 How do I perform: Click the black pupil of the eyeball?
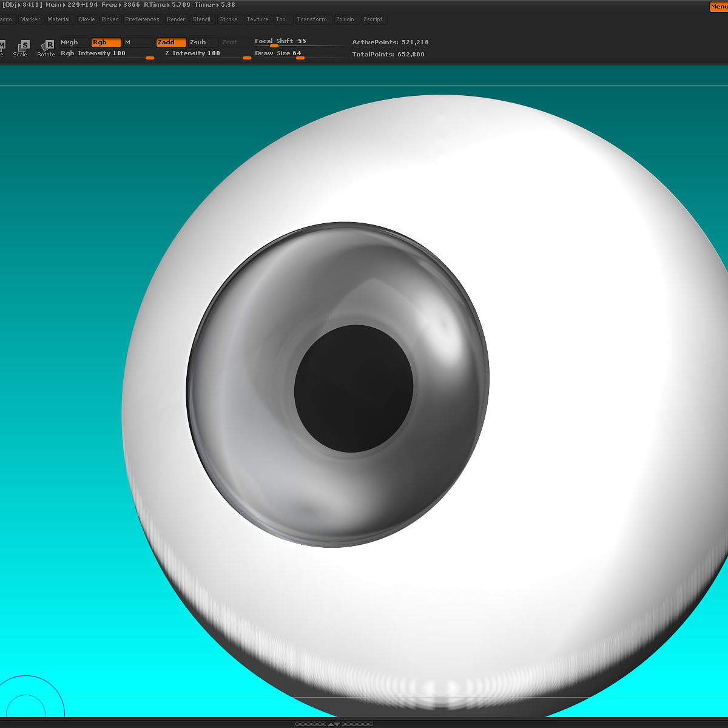coord(354,388)
